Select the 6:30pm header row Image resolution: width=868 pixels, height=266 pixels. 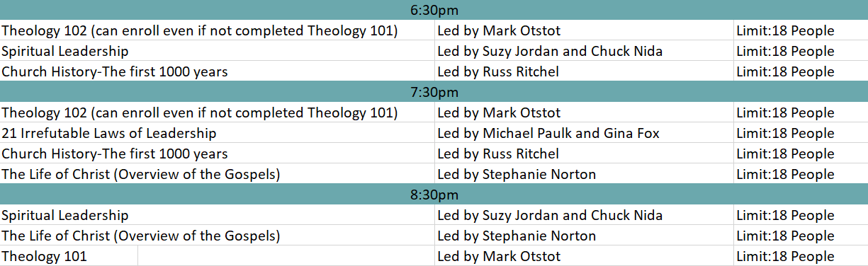434,10
